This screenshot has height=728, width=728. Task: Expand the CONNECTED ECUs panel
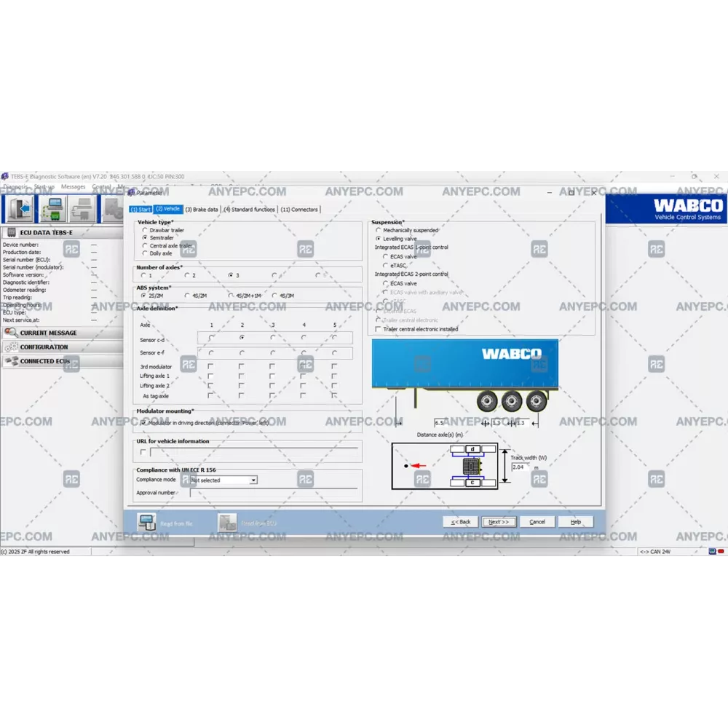click(x=45, y=361)
